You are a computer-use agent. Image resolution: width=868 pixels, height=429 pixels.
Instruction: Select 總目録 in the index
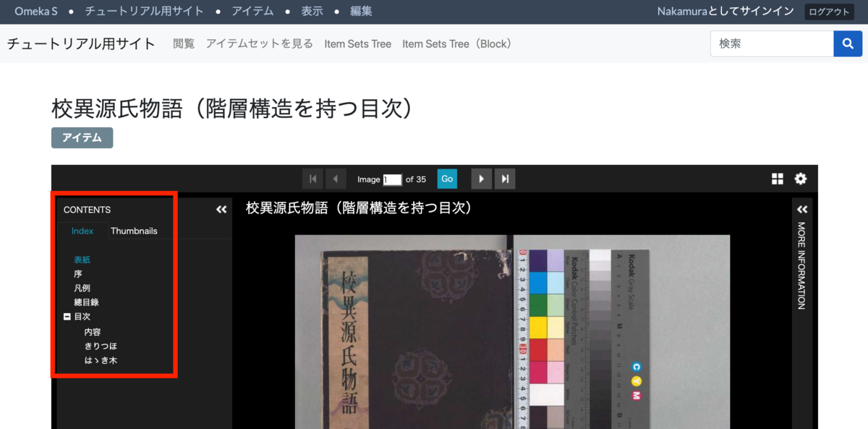pyautogui.click(x=87, y=302)
